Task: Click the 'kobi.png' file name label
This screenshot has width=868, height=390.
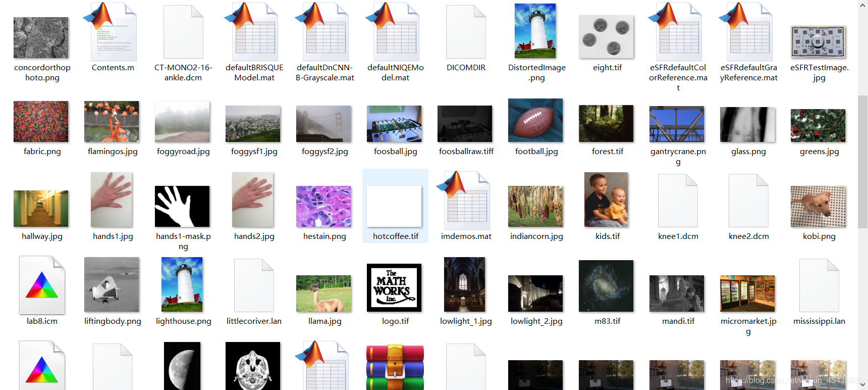Action: click(x=819, y=236)
